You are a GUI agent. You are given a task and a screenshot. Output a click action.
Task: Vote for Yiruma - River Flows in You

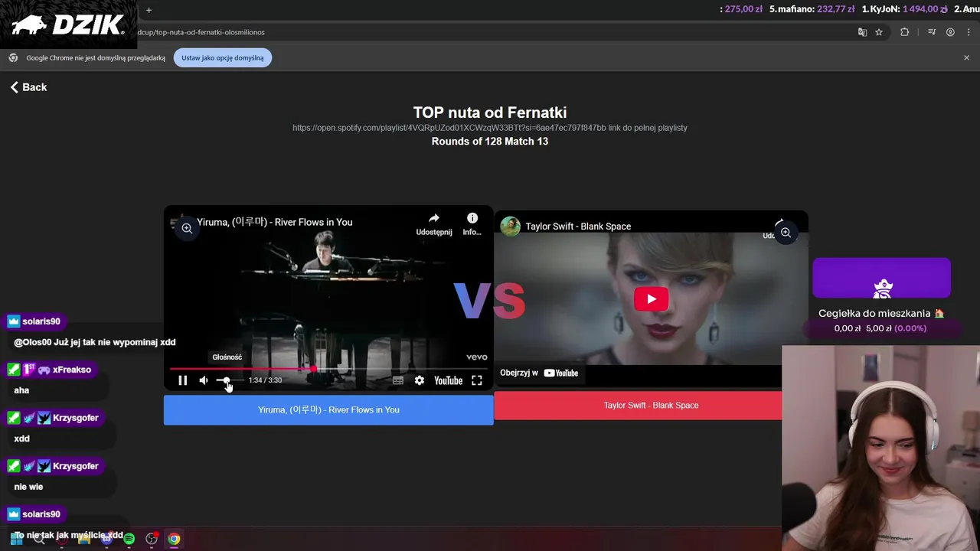point(328,409)
